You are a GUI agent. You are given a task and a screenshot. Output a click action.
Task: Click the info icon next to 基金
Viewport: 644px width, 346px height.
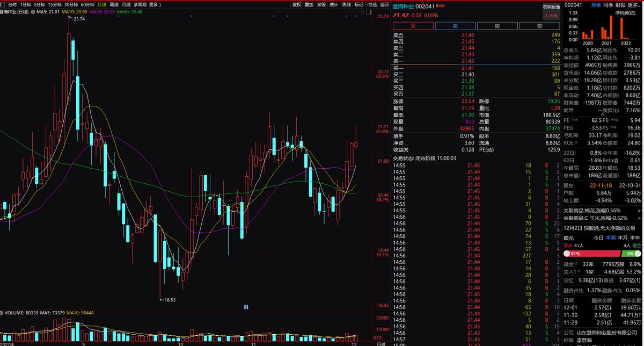[x=577, y=264]
